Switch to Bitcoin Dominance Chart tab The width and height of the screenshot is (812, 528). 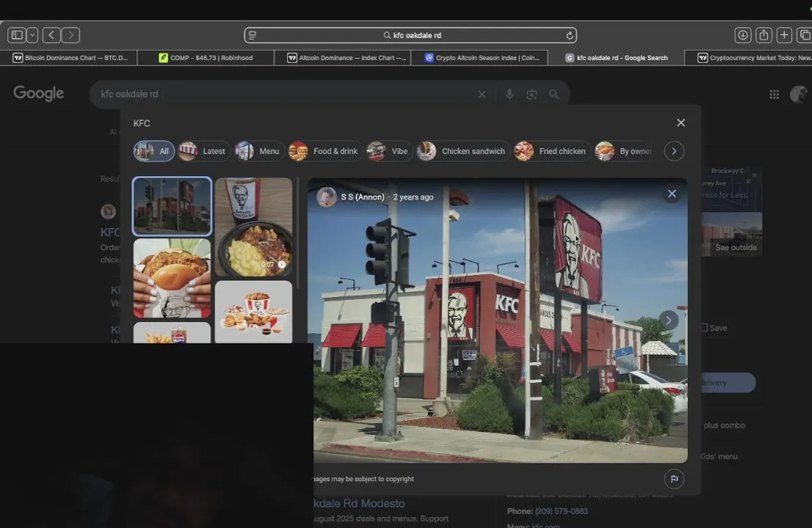click(69, 57)
